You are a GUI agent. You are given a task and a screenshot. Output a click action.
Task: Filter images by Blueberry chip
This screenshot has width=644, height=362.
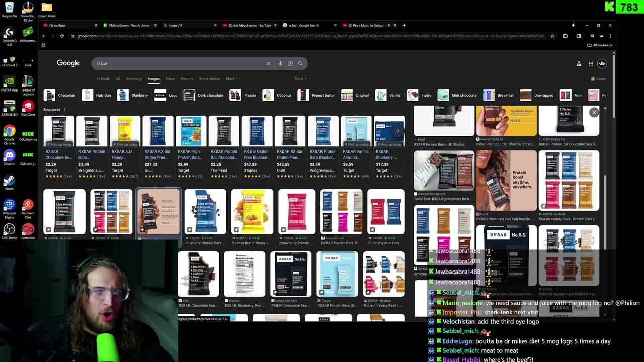pos(133,95)
